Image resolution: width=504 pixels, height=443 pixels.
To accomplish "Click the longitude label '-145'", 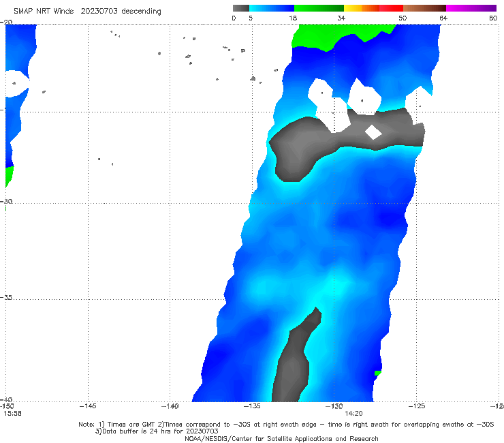I will (x=88, y=406).
